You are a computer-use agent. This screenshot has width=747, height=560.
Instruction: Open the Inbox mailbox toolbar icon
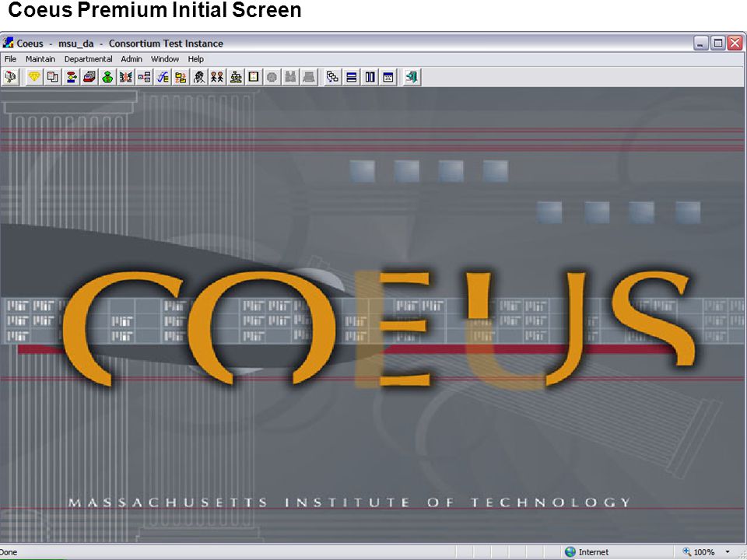coord(10,77)
